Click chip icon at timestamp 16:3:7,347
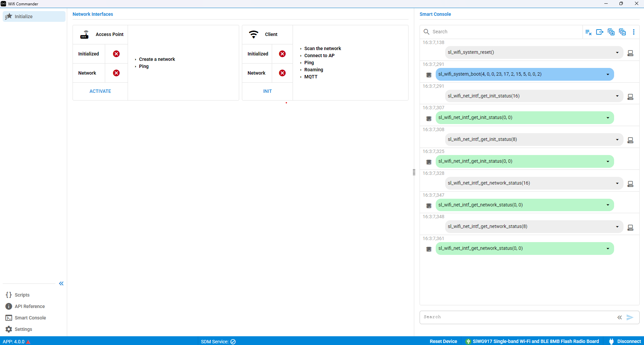 [429, 205]
